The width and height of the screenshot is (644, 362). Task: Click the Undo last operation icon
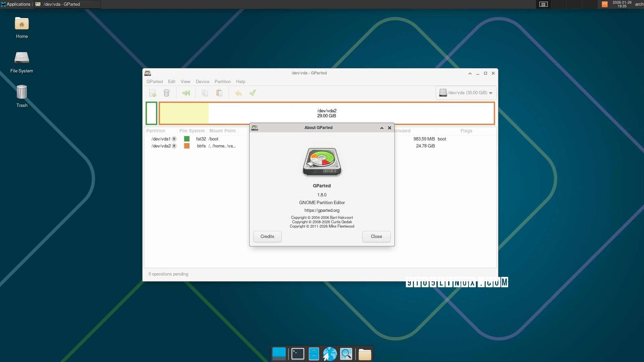point(238,93)
